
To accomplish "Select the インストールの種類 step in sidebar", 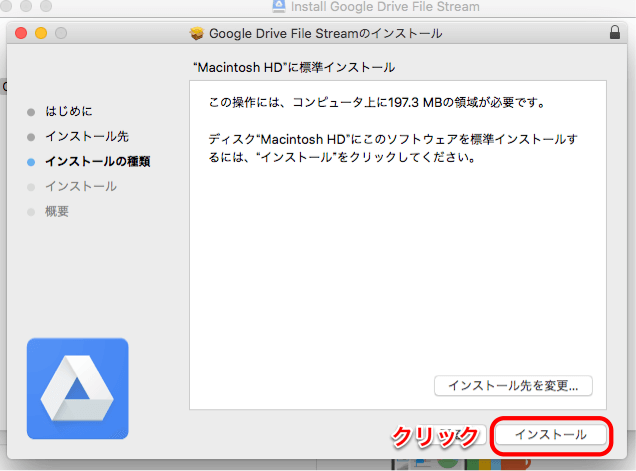I will tap(97, 161).
